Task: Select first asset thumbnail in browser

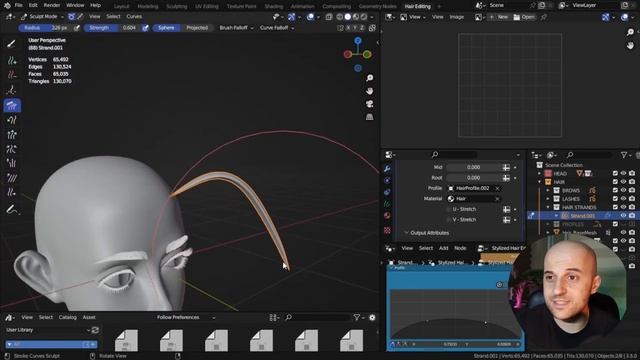Action: (127, 340)
